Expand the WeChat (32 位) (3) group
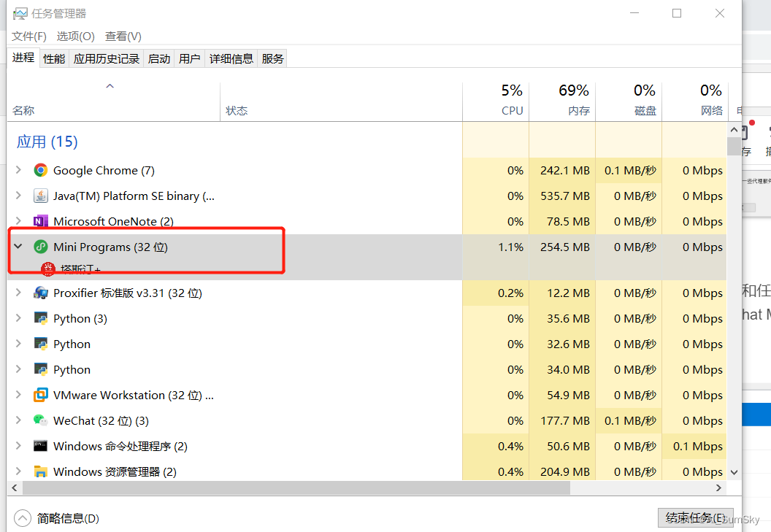The width and height of the screenshot is (771, 532). [x=18, y=420]
